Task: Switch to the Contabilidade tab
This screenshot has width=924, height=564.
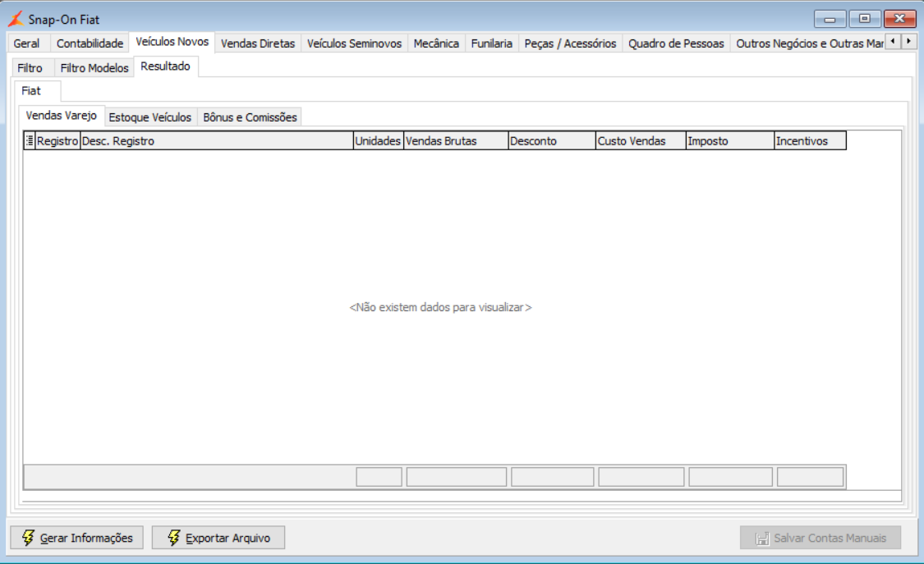Action: 90,44
